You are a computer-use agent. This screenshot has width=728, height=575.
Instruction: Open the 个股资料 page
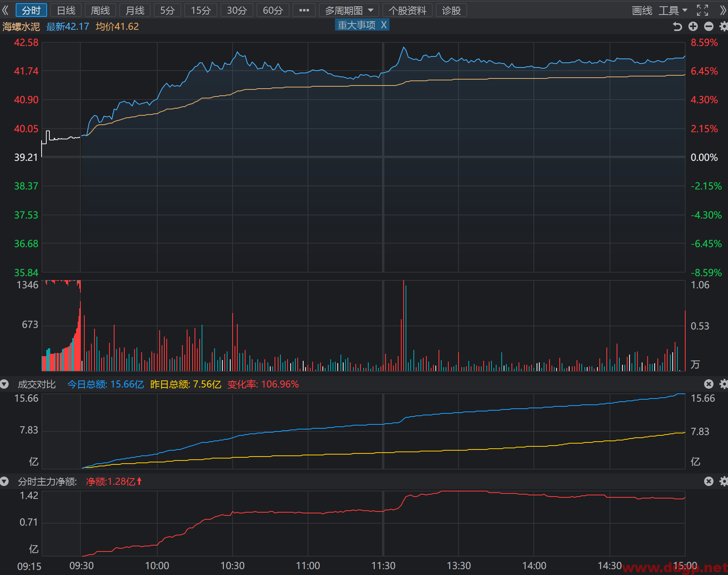(x=408, y=10)
